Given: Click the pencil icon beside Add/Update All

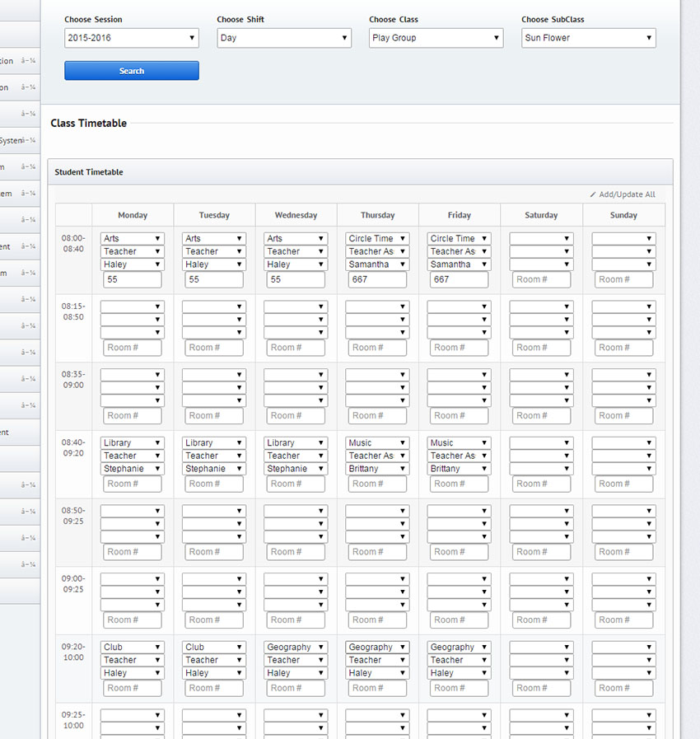Looking at the screenshot, I should [x=593, y=194].
